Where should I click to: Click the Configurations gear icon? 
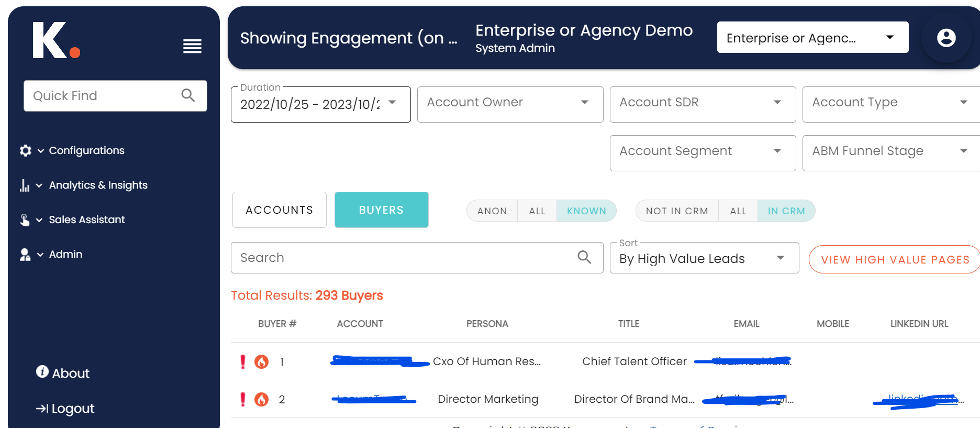(x=25, y=151)
